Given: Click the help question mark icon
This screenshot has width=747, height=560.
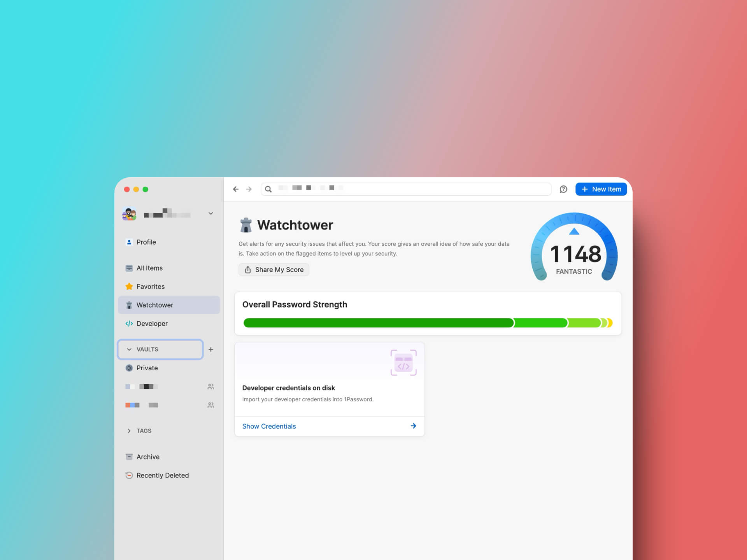Looking at the screenshot, I should point(563,189).
